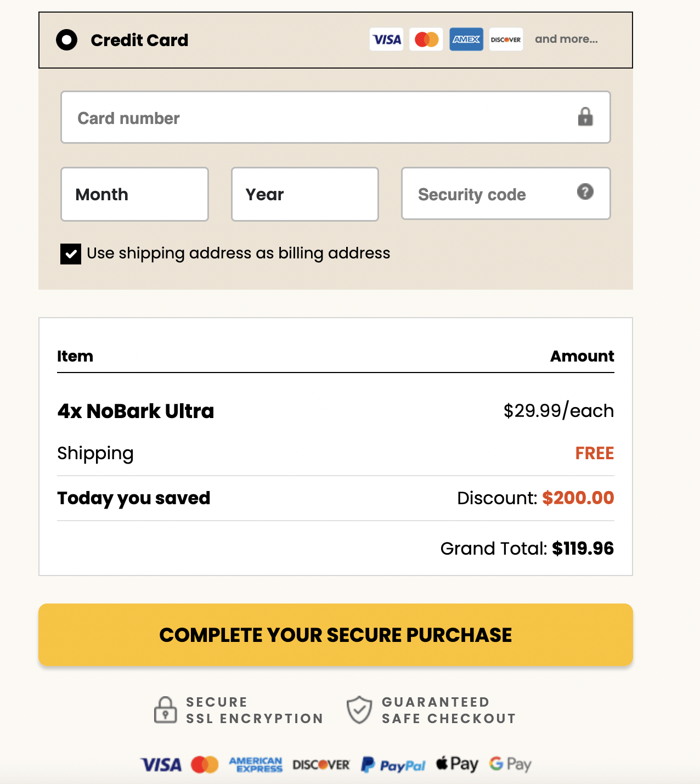Click the Google Pay logo

point(511,764)
